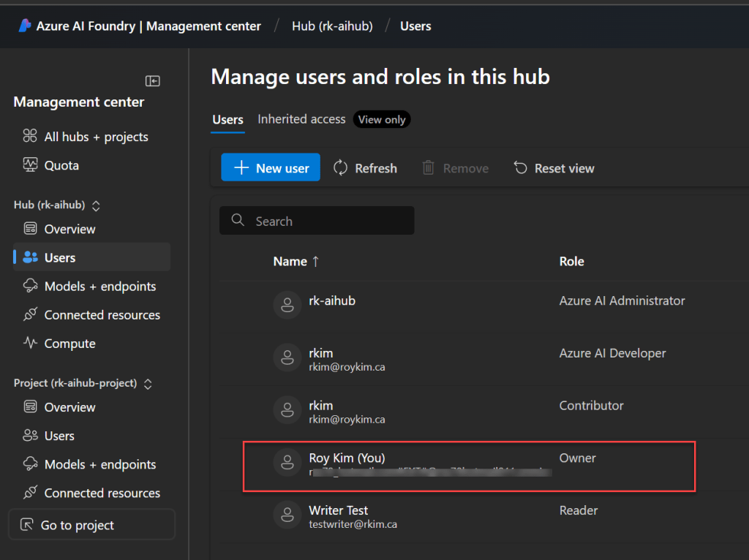
Task: Switch to the Inherited access tab
Action: pyautogui.click(x=301, y=119)
